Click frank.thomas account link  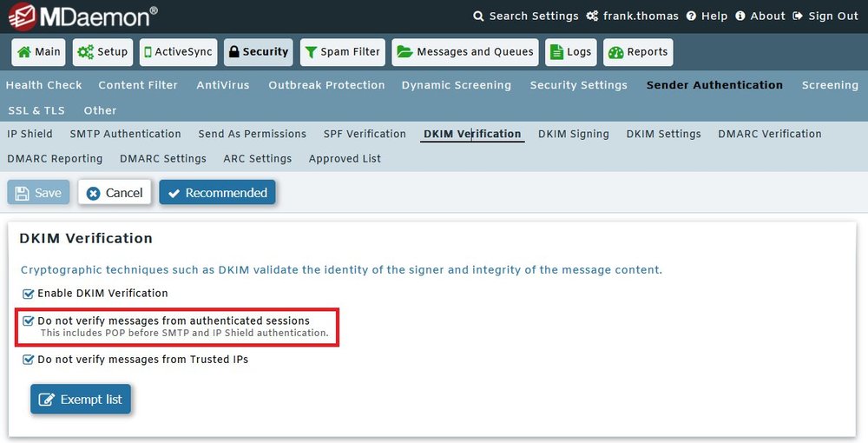pos(641,16)
